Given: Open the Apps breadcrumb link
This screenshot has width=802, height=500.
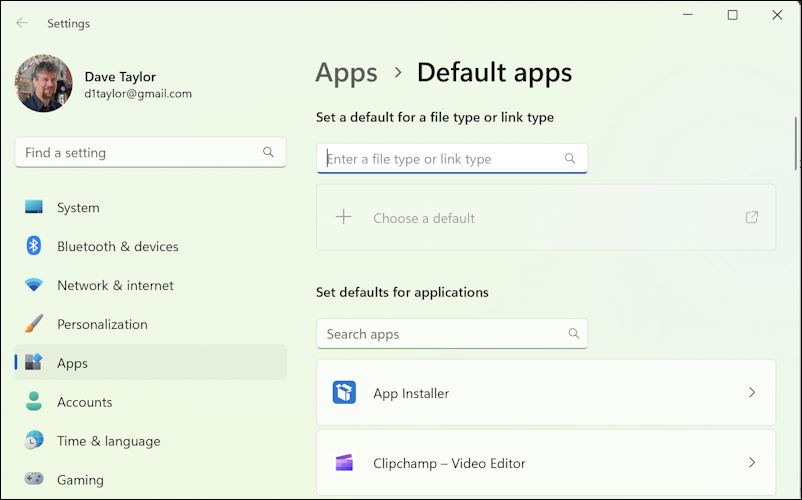Looking at the screenshot, I should [x=346, y=73].
